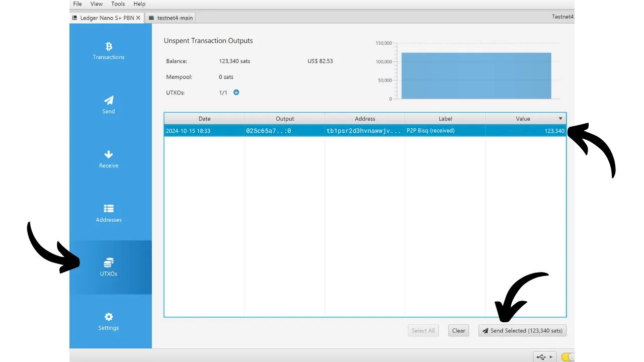Switch to the testnet4-main tab

pyautogui.click(x=171, y=18)
